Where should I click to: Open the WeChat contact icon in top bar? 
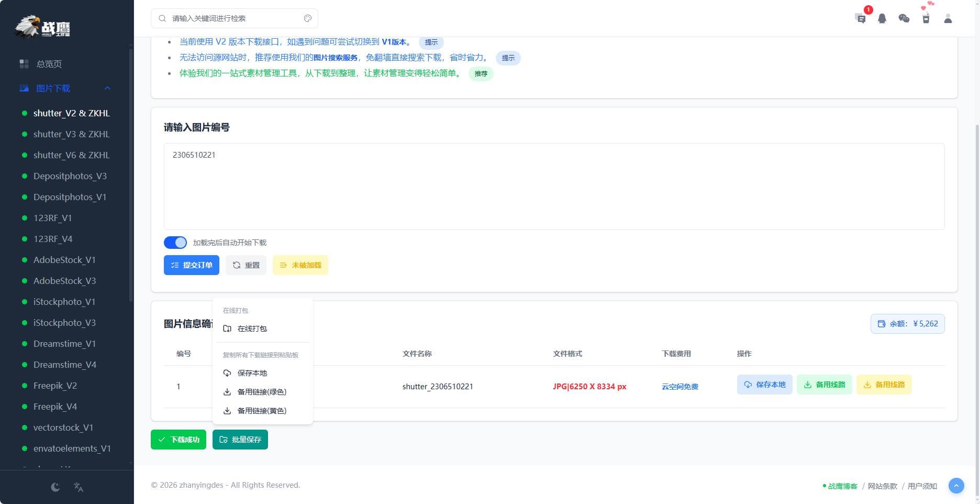(x=904, y=18)
